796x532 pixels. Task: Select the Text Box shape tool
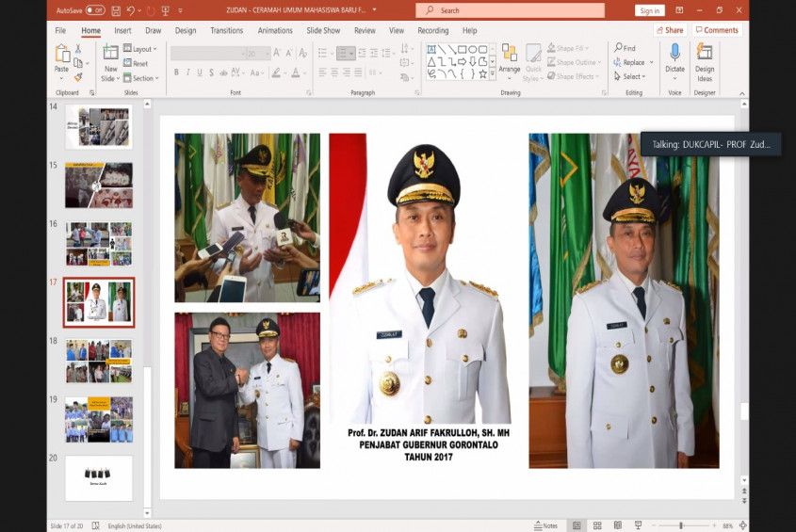[x=432, y=49]
